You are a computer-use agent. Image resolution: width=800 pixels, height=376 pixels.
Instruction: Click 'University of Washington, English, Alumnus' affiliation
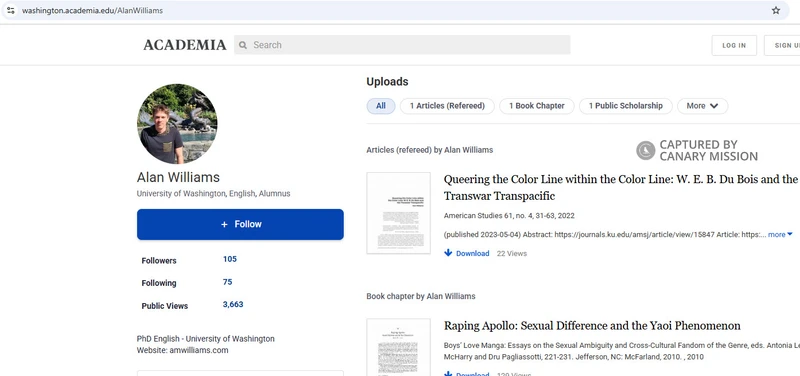point(213,194)
